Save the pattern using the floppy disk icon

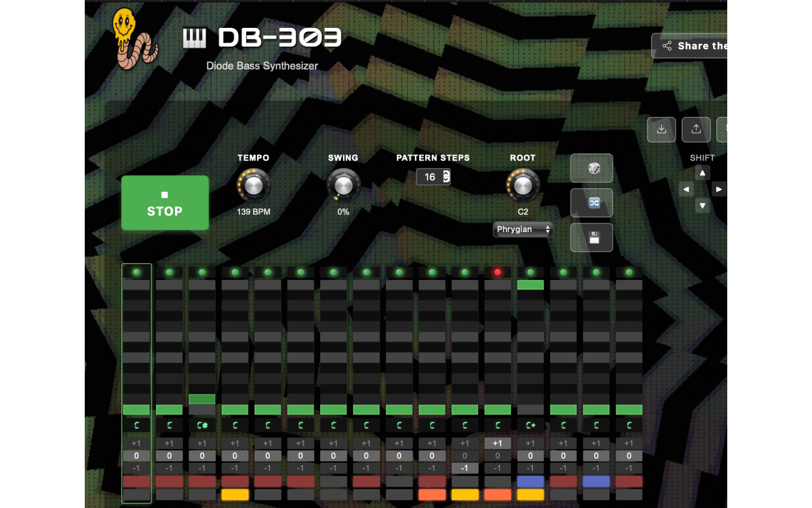pyautogui.click(x=591, y=237)
